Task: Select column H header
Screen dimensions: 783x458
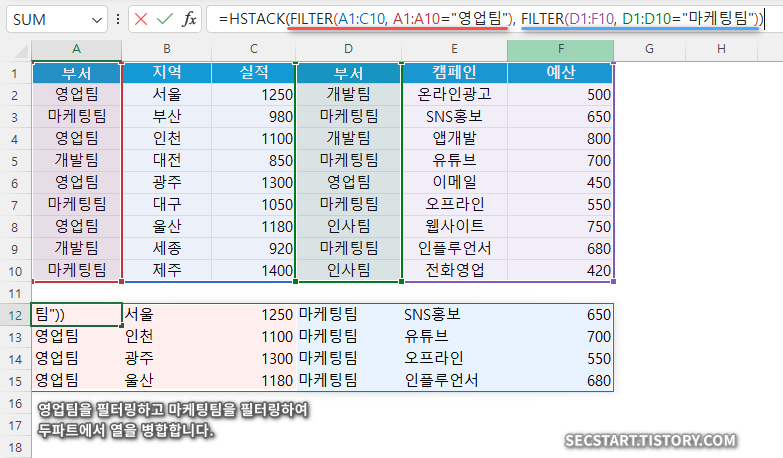Action: pos(721,49)
